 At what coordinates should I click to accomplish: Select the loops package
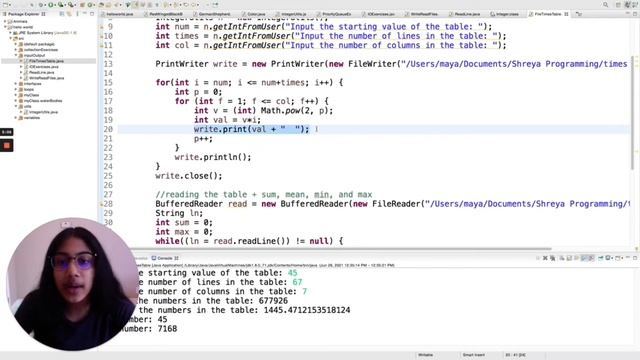point(29,89)
